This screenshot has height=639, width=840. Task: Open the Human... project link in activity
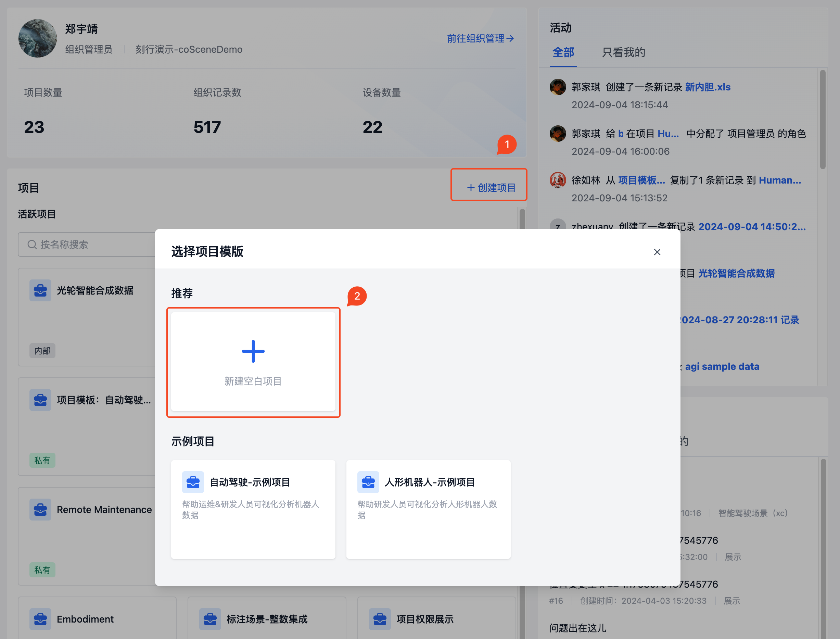[x=780, y=180]
